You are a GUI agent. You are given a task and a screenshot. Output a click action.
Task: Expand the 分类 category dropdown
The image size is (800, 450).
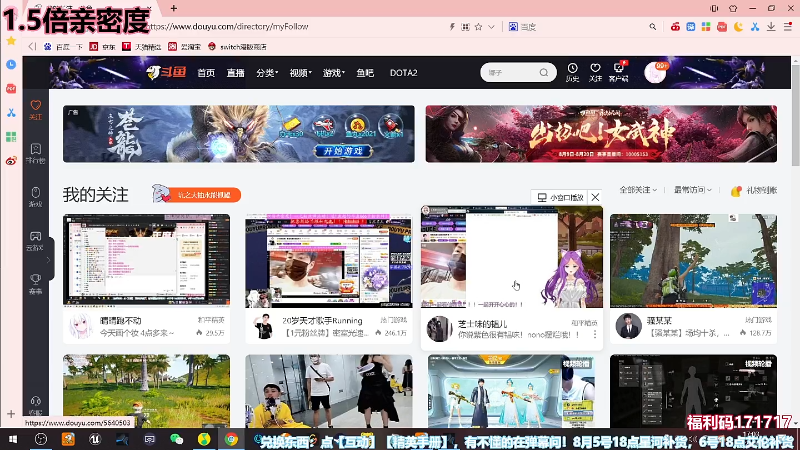(x=267, y=73)
